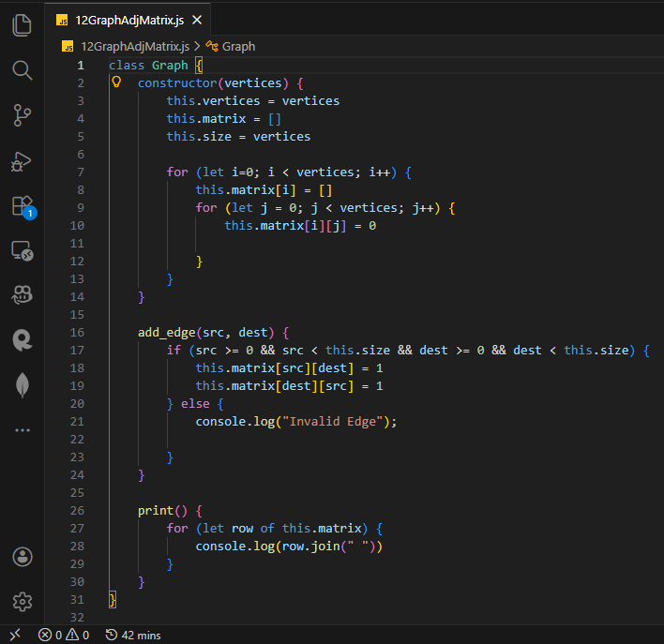
Task: Click 'this.size = vertices' on line 5
Action: pyautogui.click(x=238, y=137)
